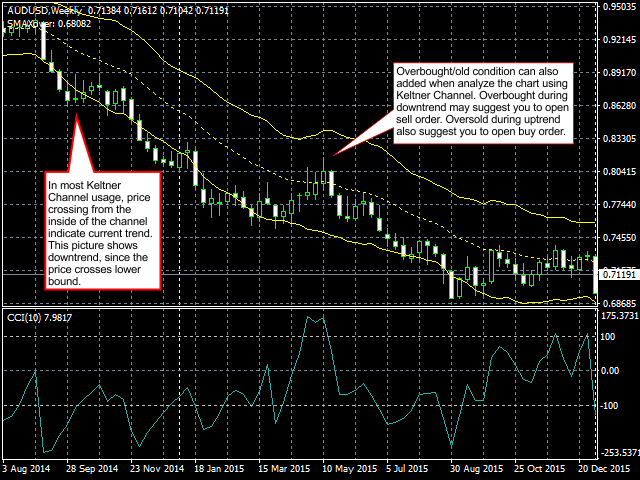Select the positive 100 CCI level label

tap(608, 337)
